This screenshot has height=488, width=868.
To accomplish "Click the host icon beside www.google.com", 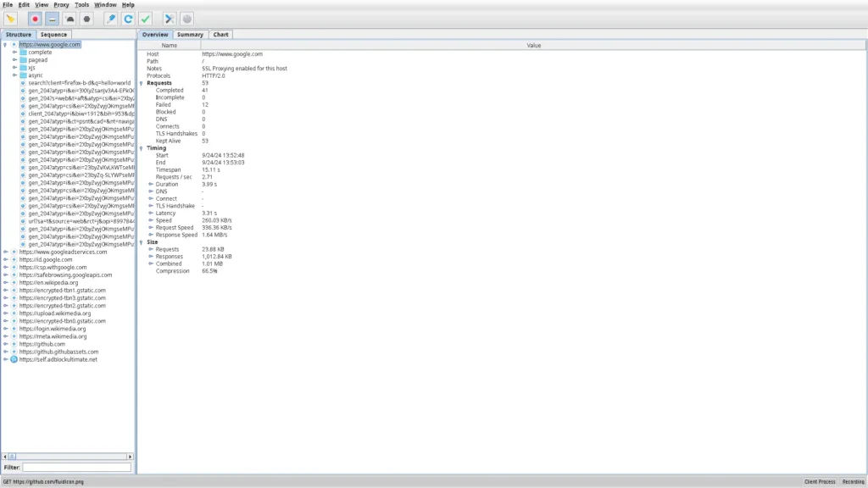I will click(x=14, y=44).
